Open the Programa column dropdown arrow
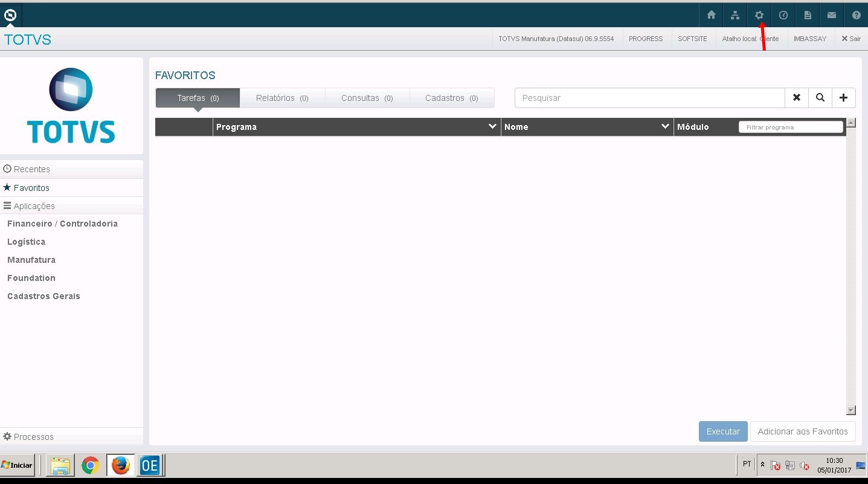Image resolution: width=868 pixels, height=484 pixels. pyautogui.click(x=492, y=126)
